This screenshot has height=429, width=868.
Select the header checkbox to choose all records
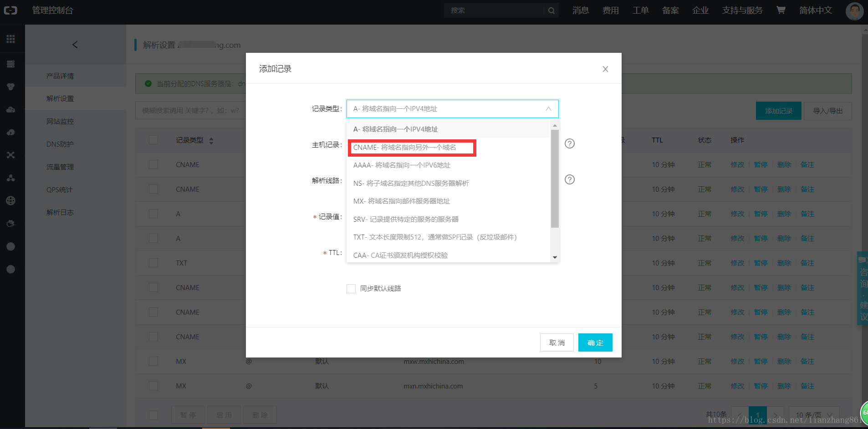pos(153,140)
